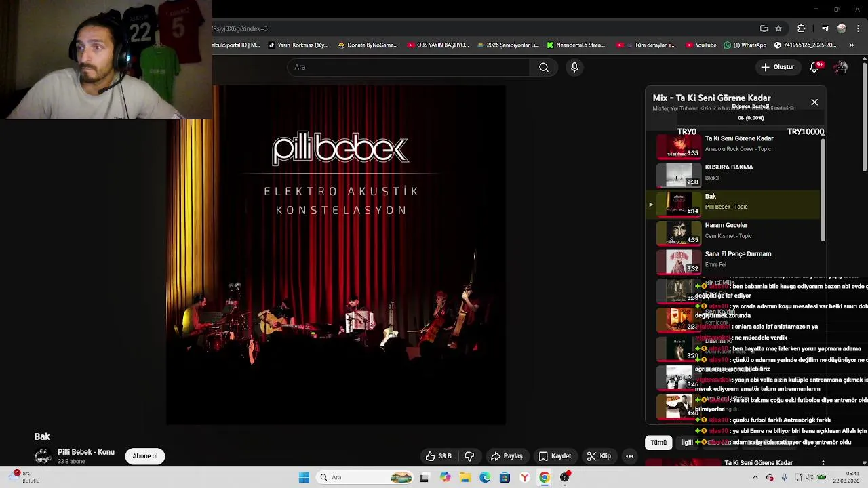Click the install app icon in the address bar
The image size is (868, 488).
(x=764, y=28)
